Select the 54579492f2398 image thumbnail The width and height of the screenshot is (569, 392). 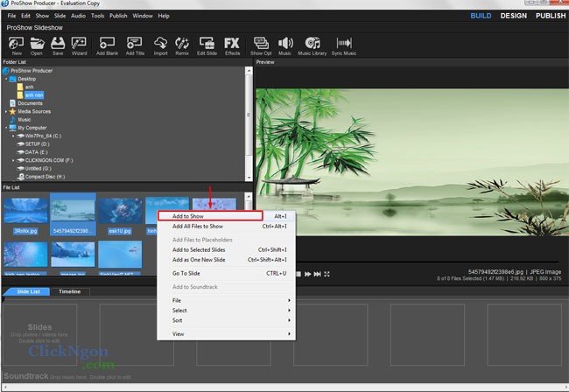[x=73, y=214]
